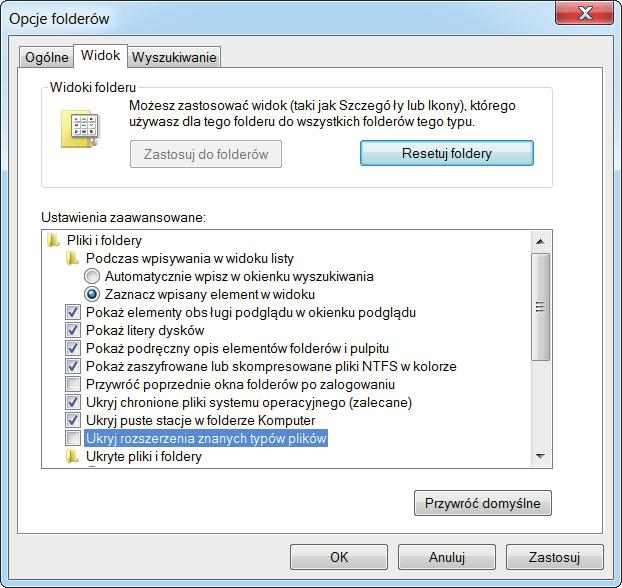
Task: Uncheck Ukryj puste stacje w folderze Komputer
Action: pos(73,420)
